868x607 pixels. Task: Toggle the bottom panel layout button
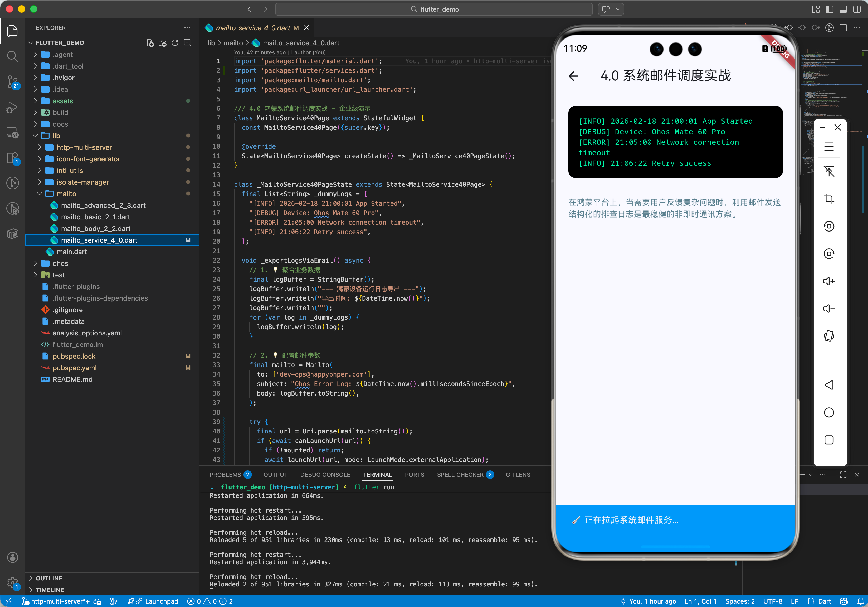pos(843,9)
